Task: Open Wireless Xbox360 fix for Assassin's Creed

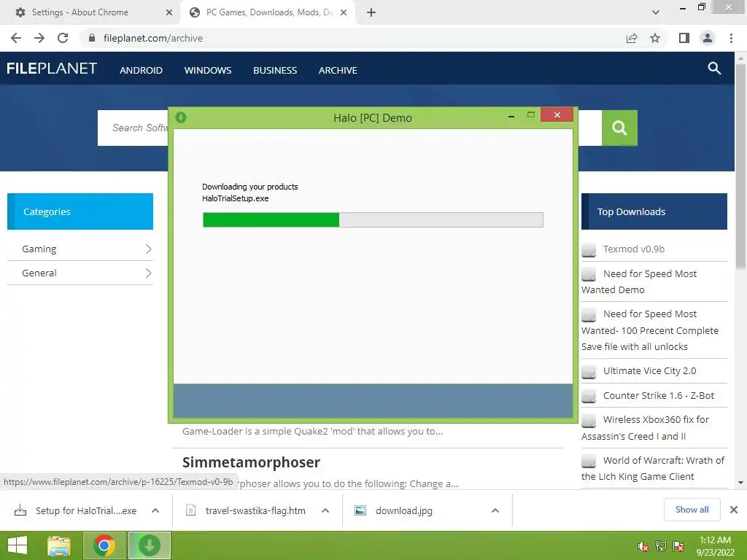Action: tap(645, 427)
